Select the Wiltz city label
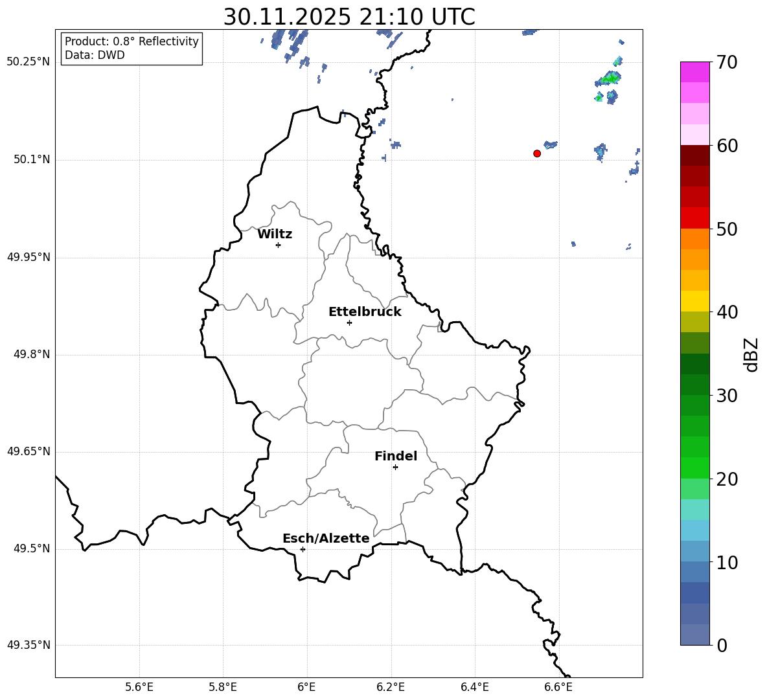 point(275,234)
